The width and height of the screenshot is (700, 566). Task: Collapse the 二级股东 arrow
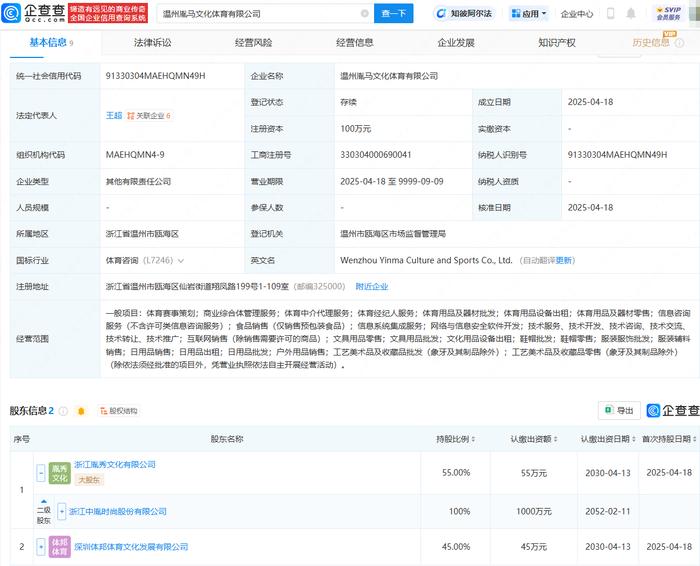tap(44, 502)
